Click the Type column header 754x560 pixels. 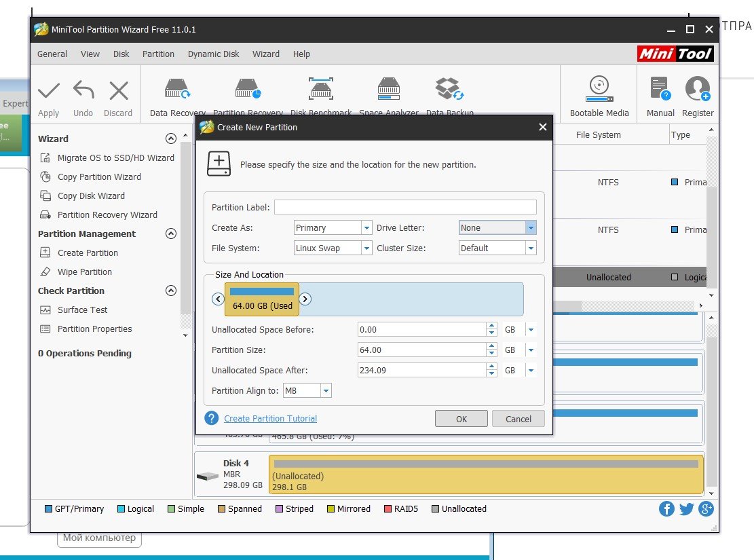coord(681,135)
